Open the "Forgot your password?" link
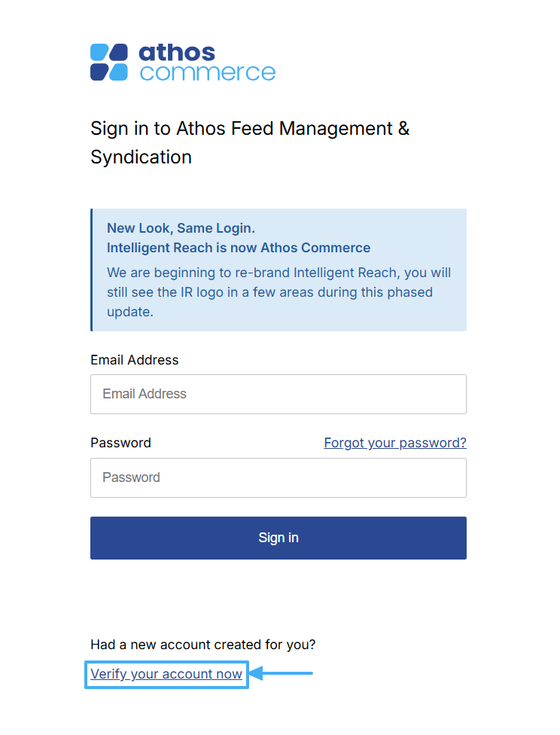This screenshot has width=560, height=735. click(x=395, y=443)
